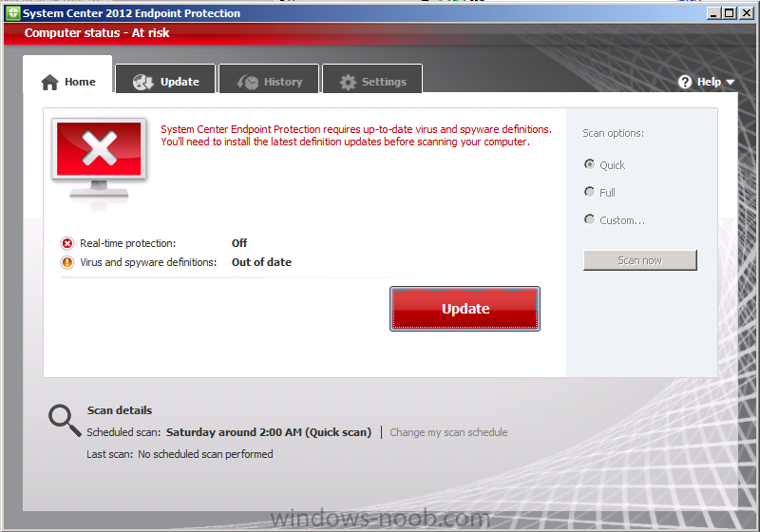Click 'No scheduled scan performed' text

click(x=205, y=454)
